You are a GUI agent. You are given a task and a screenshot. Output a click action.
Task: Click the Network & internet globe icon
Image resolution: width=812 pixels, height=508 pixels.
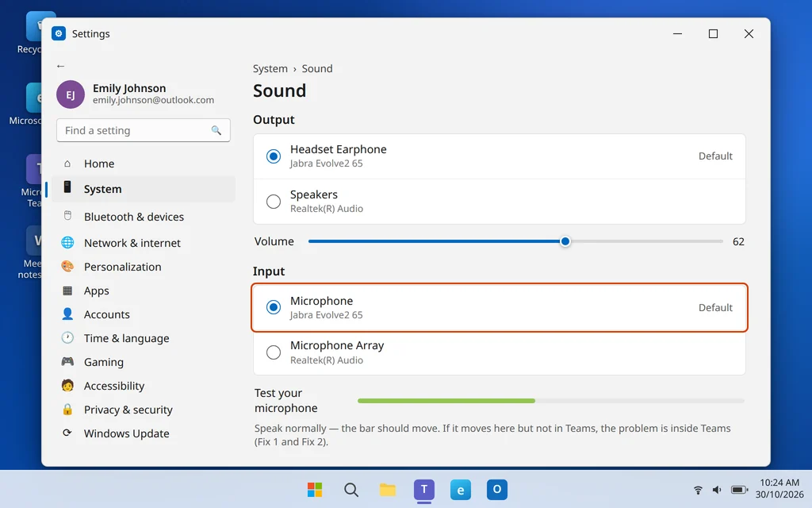pos(67,242)
